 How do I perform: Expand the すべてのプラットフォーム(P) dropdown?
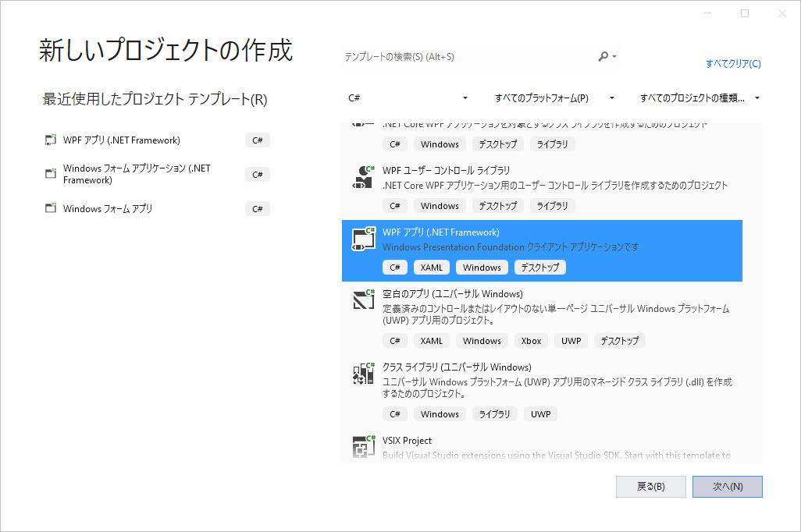point(554,98)
